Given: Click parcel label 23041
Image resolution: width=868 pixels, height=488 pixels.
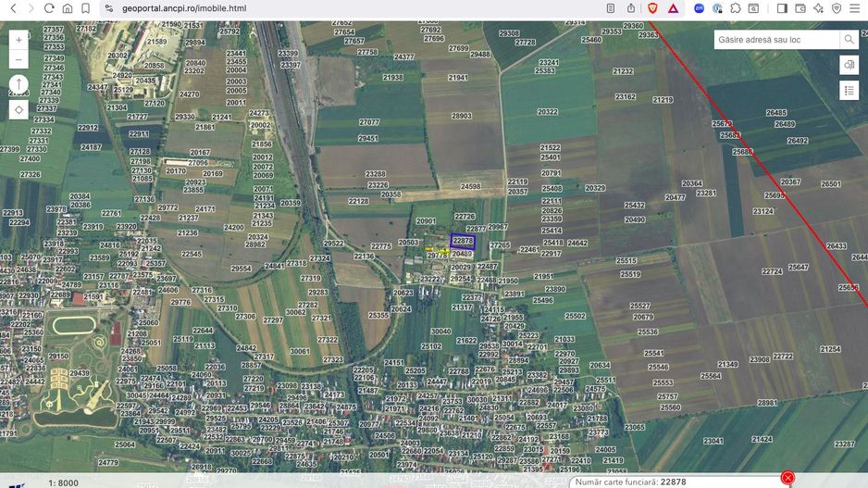Looking at the screenshot, I should [x=713, y=441].
